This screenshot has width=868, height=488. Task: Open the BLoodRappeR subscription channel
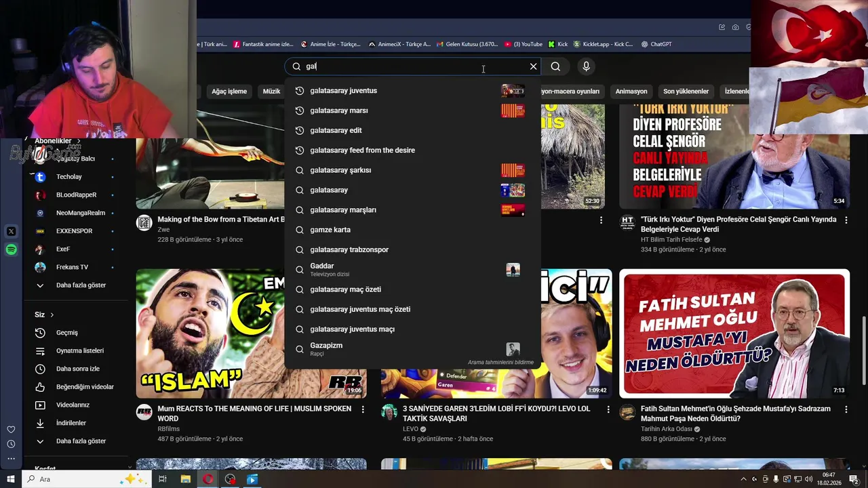75,195
